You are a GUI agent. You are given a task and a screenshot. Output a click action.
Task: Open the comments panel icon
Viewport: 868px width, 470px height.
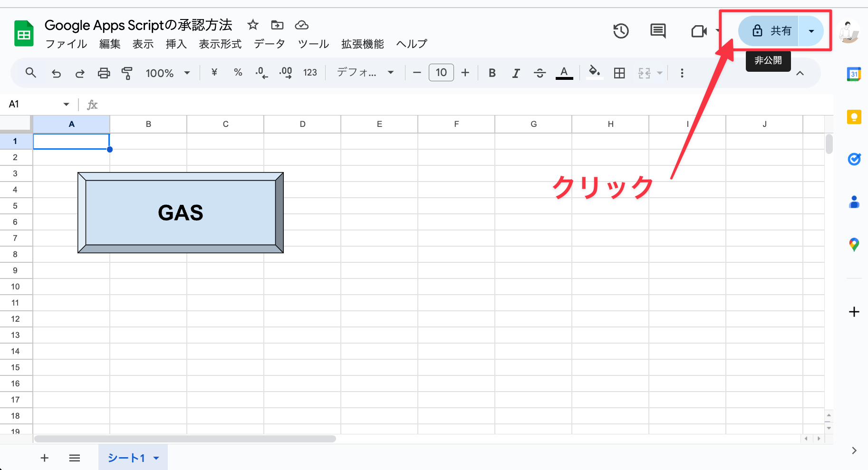[658, 31]
